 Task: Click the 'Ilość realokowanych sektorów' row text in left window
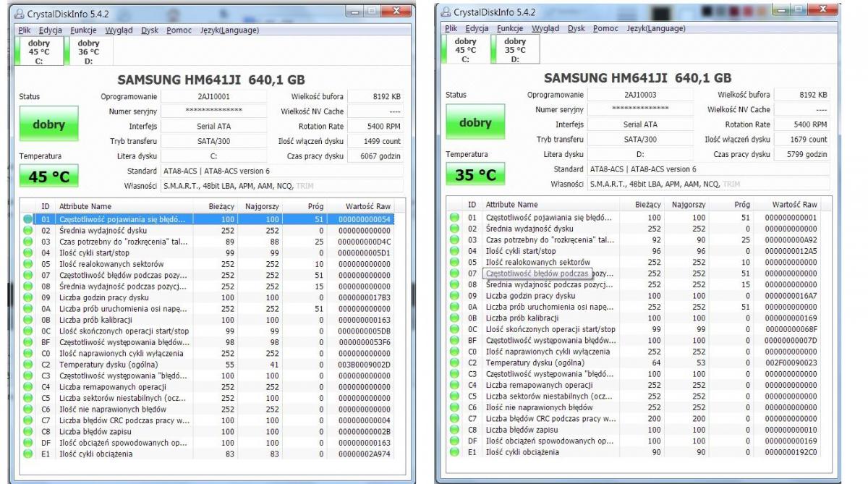click(x=111, y=265)
